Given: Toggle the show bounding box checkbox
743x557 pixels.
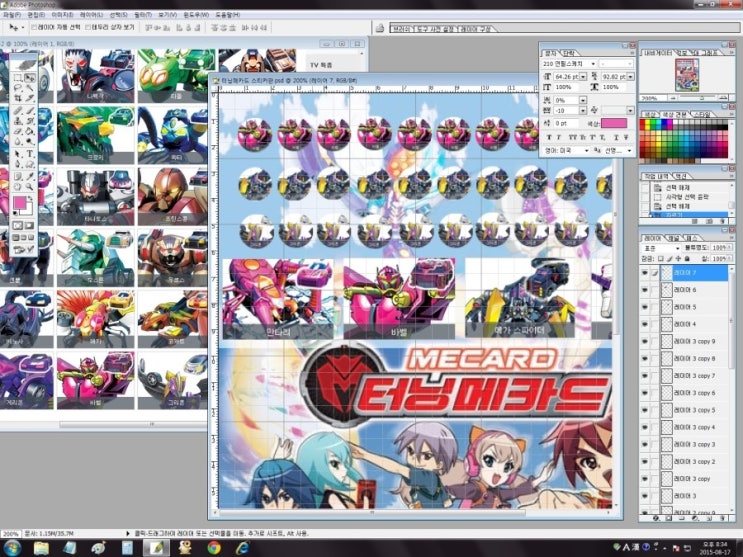Looking at the screenshot, I should [88, 27].
